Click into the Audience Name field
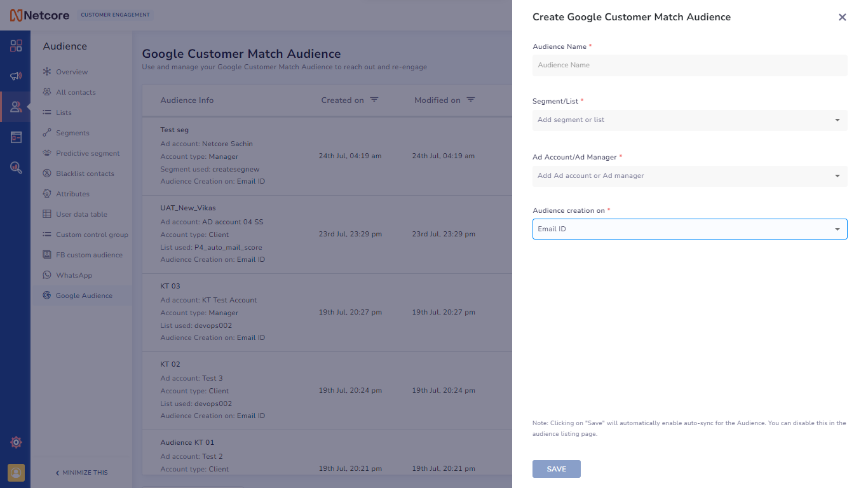 coord(690,65)
